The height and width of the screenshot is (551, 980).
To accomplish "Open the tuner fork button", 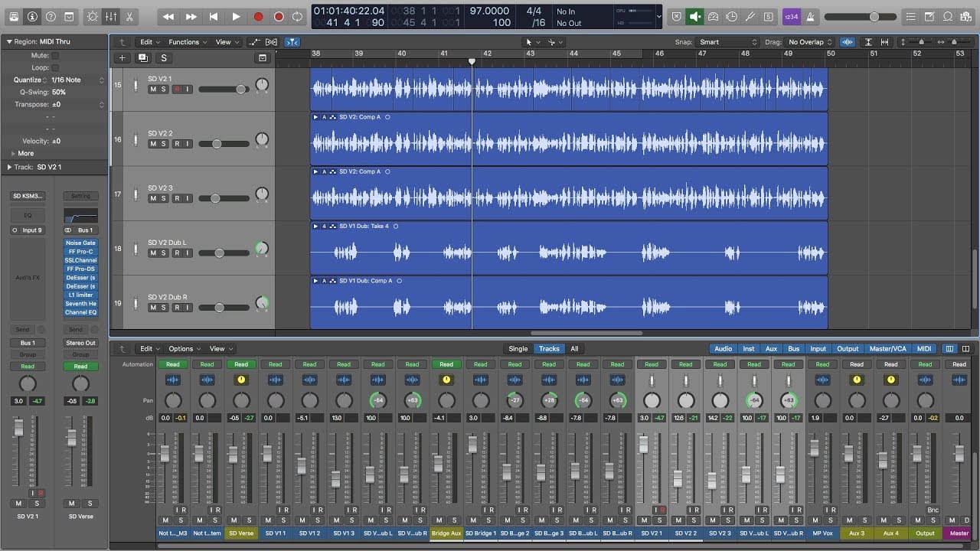I will (750, 16).
